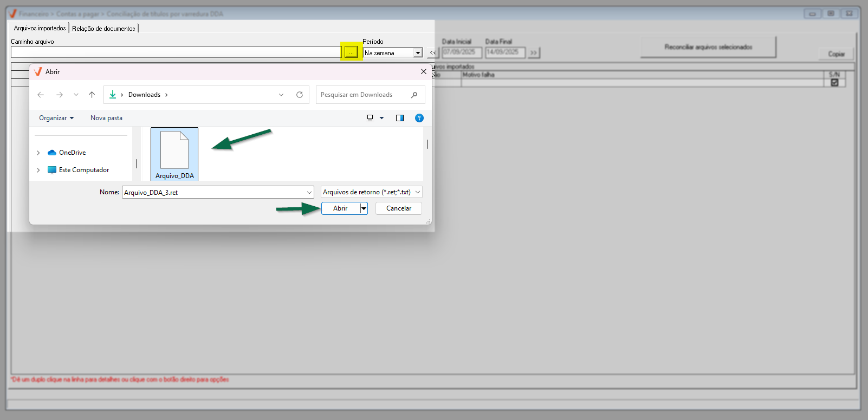Viewport: 868px width, 420px height.
Task: Create a folder with Nova pasta
Action: pos(106,118)
